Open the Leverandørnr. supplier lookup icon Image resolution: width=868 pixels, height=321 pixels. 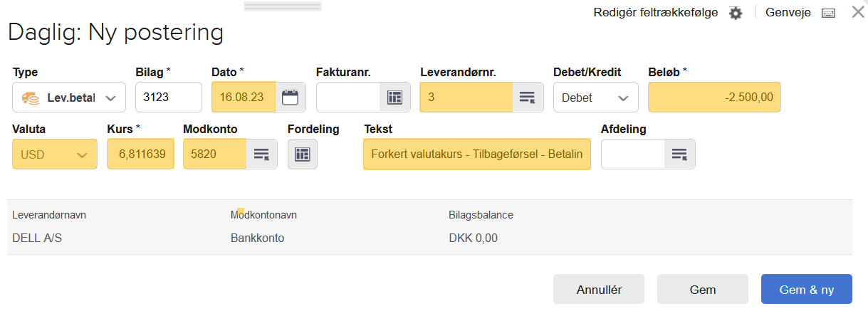pos(527,98)
